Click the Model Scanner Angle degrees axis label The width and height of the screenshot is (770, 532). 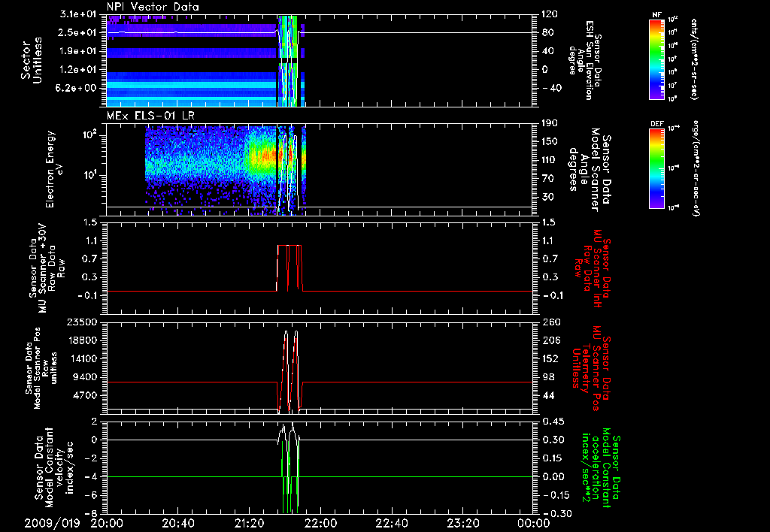point(590,169)
